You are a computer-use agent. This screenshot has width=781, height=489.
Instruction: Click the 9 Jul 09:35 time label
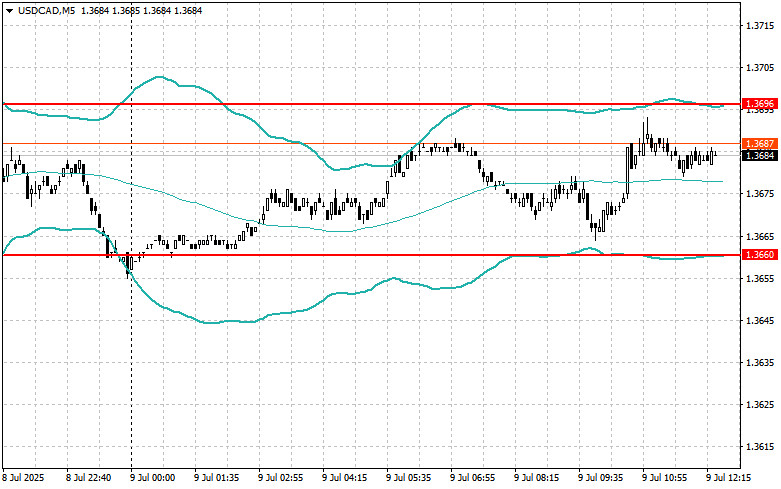(x=601, y=478)
